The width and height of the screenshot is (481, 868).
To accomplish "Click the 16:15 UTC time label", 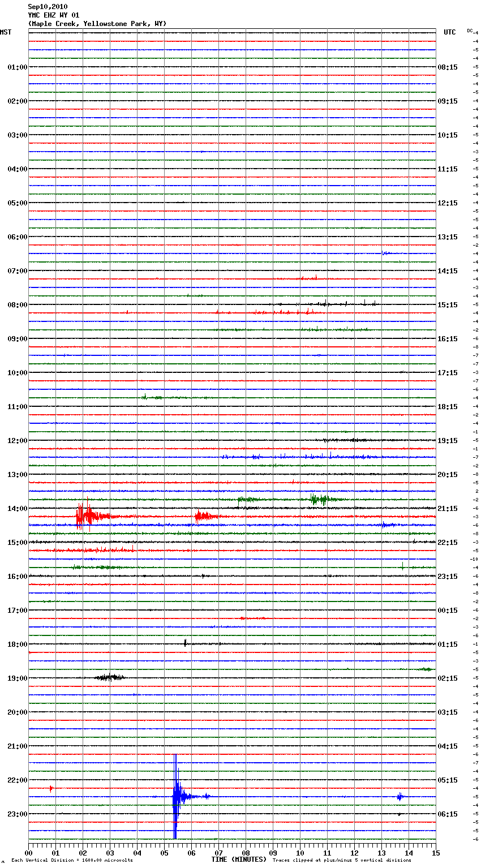I will click(448, 339).
